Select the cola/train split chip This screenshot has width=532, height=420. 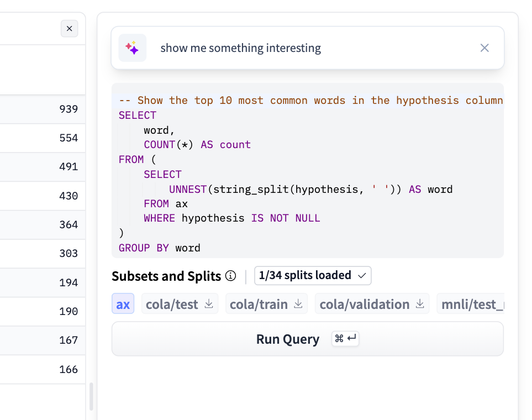tap(259, 304)
